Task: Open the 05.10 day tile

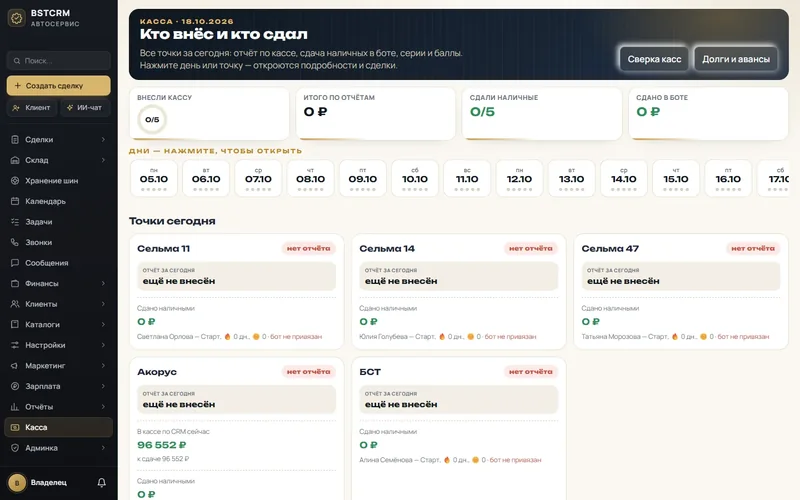Action: point(154,179)
